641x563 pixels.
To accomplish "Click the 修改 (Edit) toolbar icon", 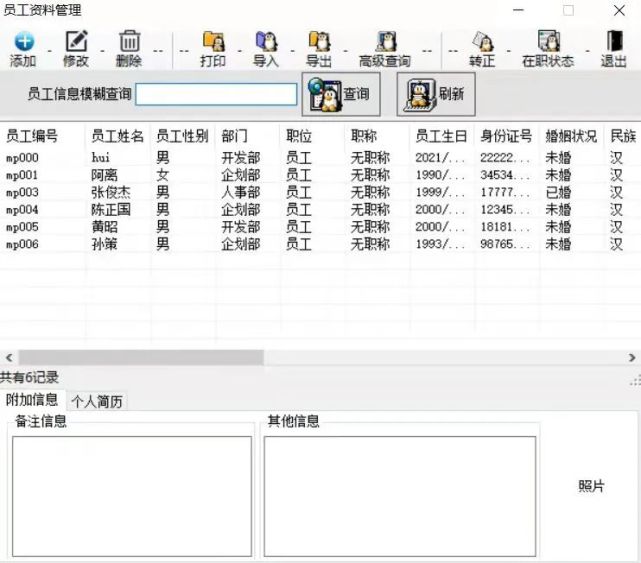I will (x=76, y=41).
